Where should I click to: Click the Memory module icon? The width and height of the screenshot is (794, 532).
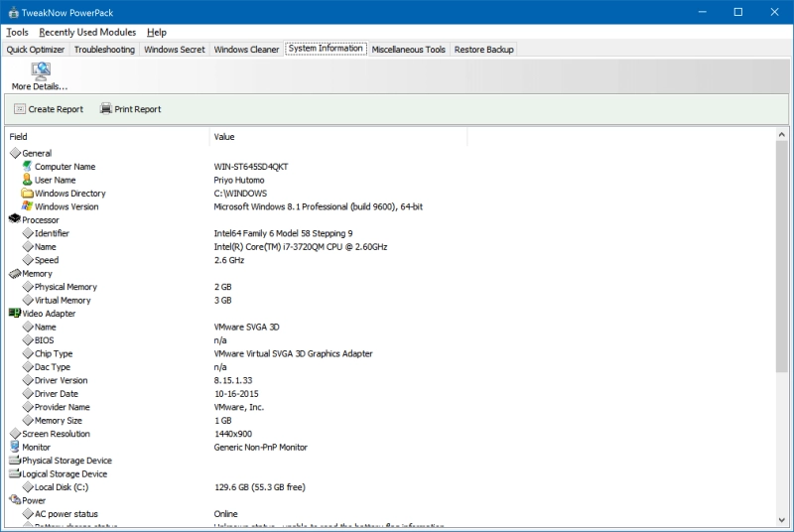[15, 273]
